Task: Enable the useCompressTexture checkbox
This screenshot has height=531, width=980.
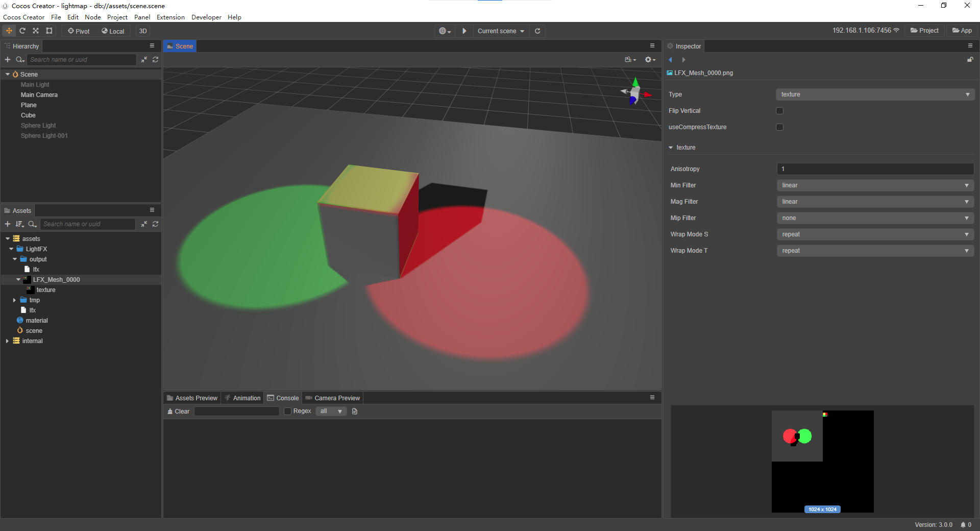Action: 779,127
